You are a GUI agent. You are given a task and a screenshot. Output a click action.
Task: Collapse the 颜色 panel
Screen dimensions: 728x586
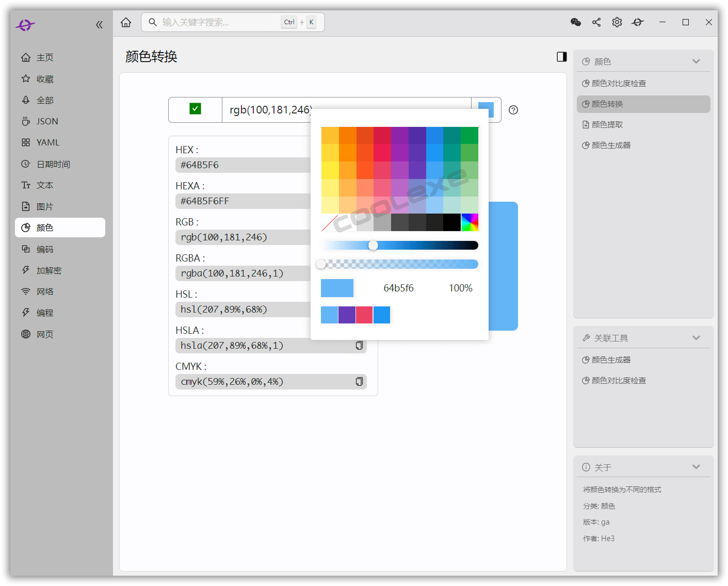tap(696, 61)
